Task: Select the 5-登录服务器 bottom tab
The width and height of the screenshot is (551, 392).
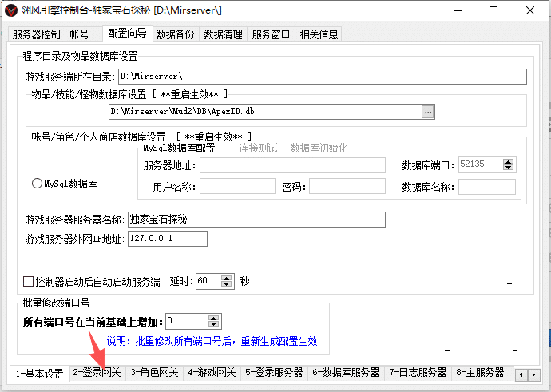Action: [273, 373]
